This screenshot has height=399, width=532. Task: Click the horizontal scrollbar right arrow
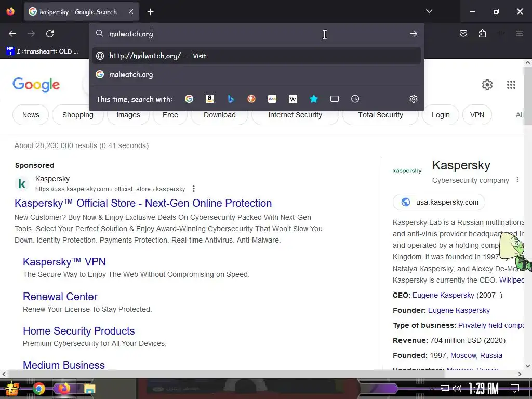tap(520, 374)
